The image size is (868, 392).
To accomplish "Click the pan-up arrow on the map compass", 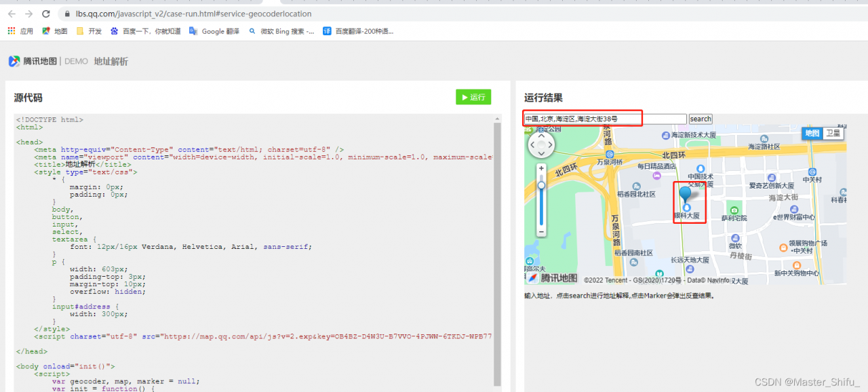I will pyautogui.click(x=541, y=136).
